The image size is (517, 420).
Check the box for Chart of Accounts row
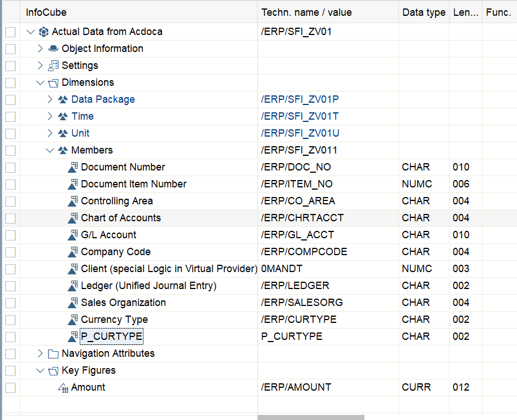10,218
